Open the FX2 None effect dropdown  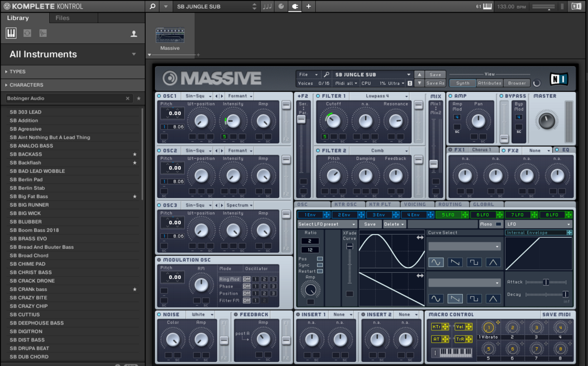[538, 150]
